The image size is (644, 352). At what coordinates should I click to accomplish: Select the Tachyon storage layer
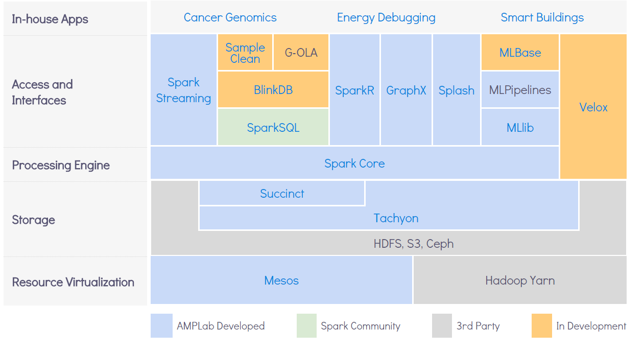tap(396, 218)
